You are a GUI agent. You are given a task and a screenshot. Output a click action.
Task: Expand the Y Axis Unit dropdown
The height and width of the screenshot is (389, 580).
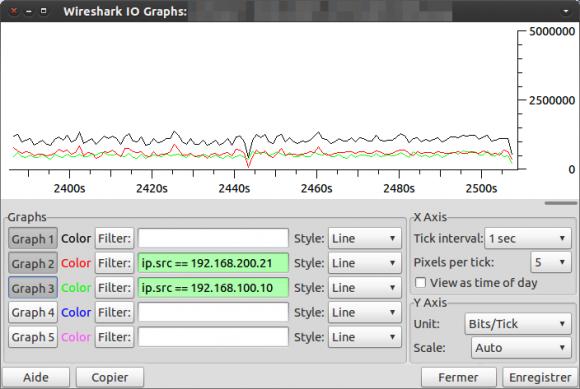coord(518,324)
